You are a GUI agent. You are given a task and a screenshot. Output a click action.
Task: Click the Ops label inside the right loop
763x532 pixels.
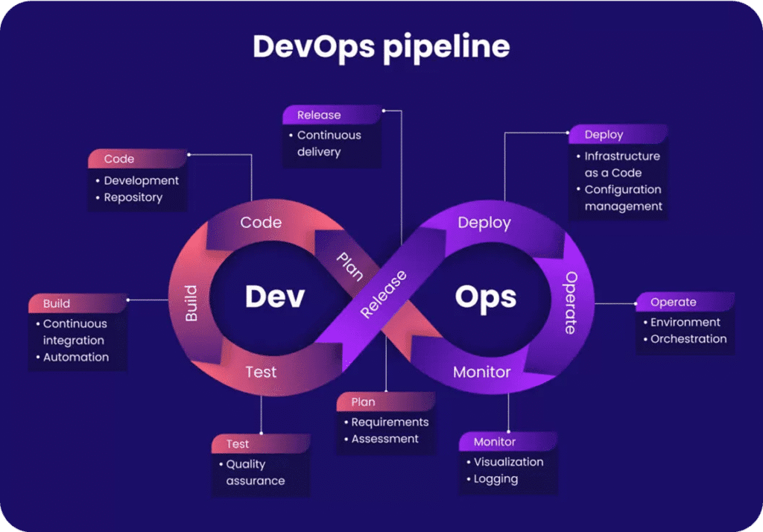click(486, 297)
